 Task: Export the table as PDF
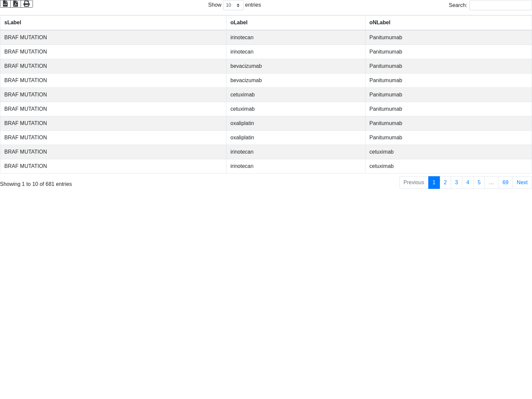coord(16,4)
